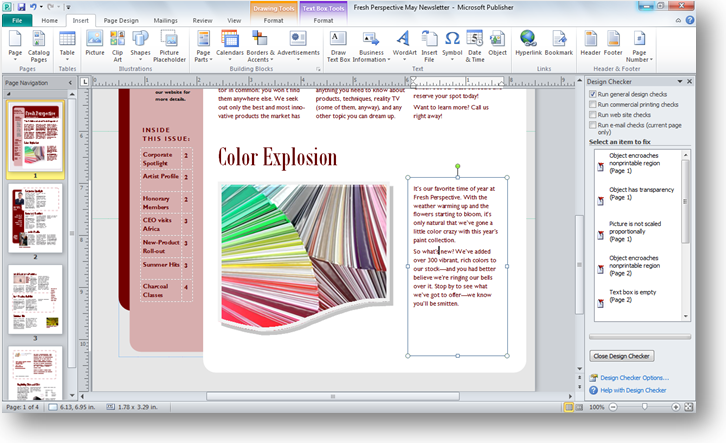Select page 3 thumbnail in navigation

click(35, 299)
